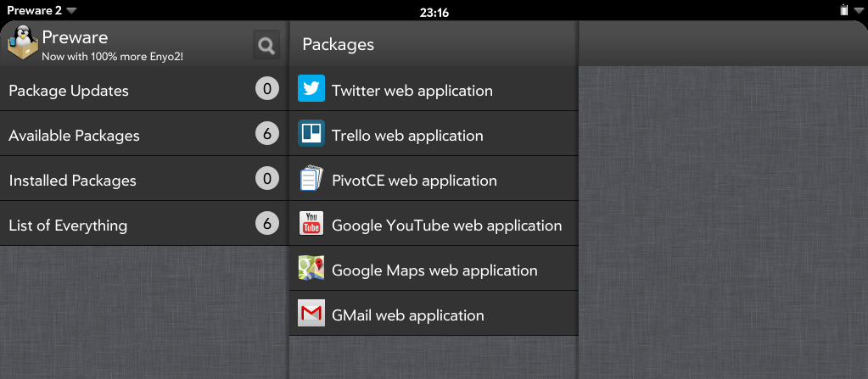Click the 23:16 clock in status bar
Screen dimensions: 868x379
tap(434, 12)
